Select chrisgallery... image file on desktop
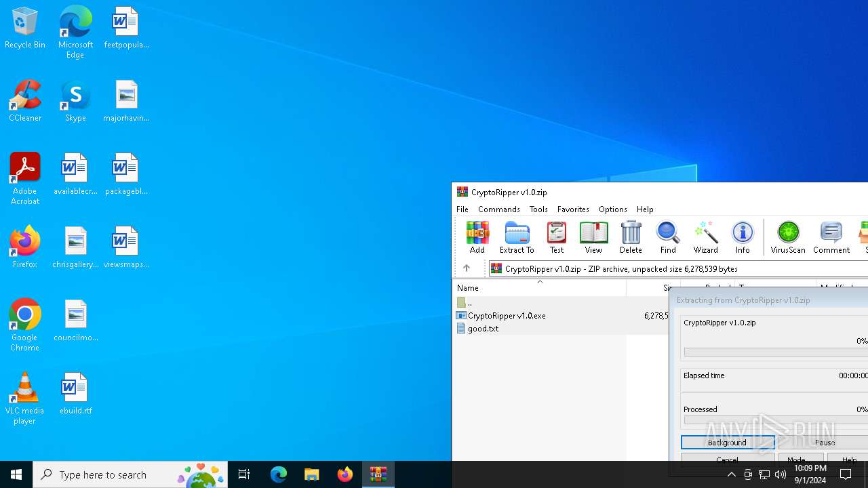This screenshot has width=868, height=488. pyautogui.click(x=75, y=248)
